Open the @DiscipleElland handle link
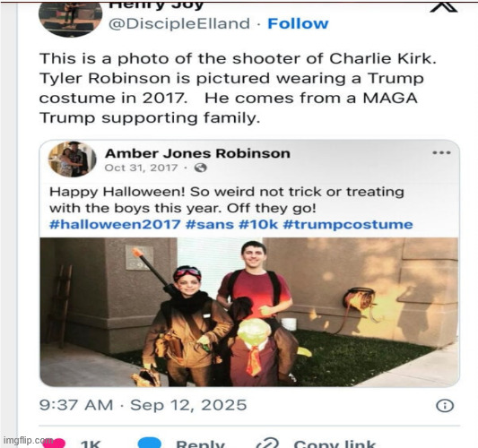Viewport: 478px width, 448px height. [179, 24]
